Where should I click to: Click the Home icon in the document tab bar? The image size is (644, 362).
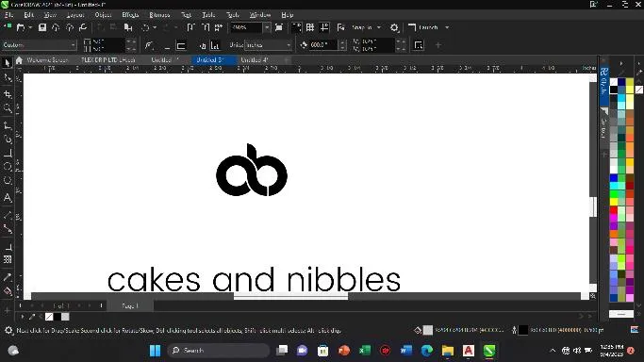coord(19,60)
